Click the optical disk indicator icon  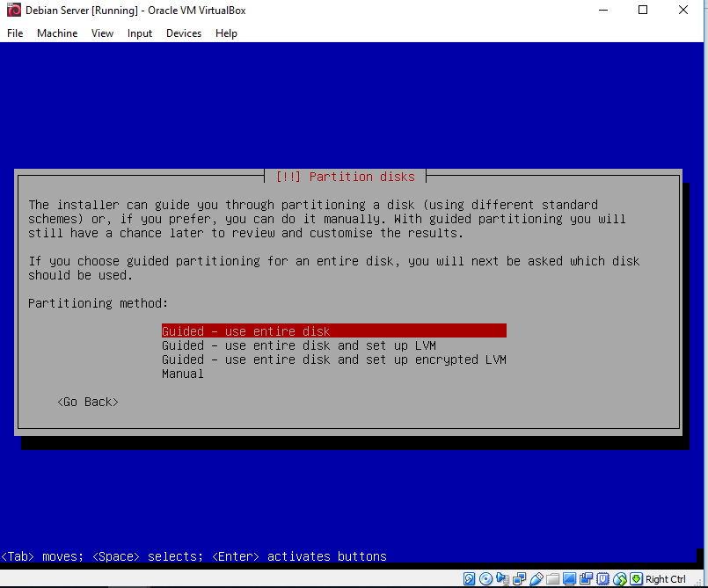point(485,579)
